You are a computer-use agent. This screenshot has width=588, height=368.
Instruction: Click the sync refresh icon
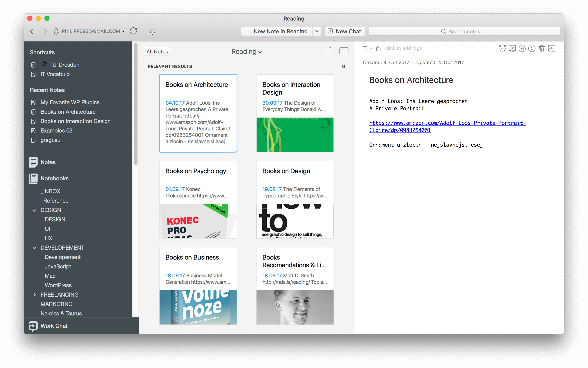(133, 31)
